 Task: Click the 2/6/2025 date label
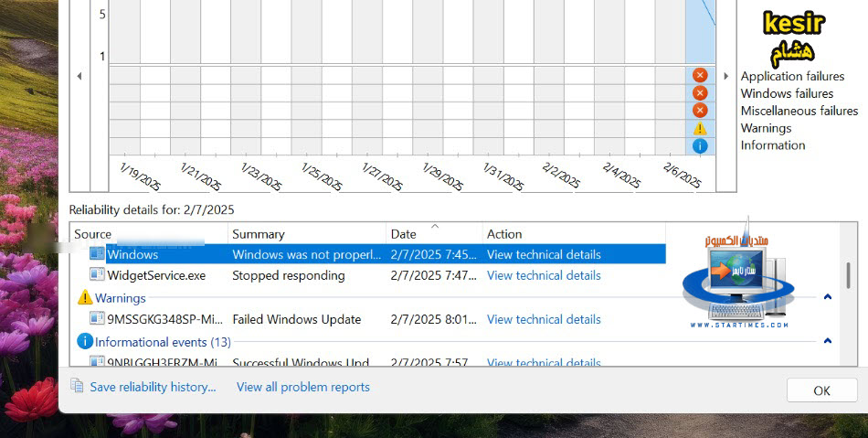(682, 175)
